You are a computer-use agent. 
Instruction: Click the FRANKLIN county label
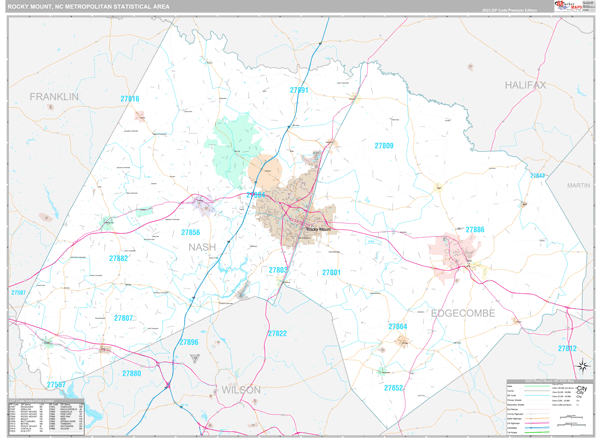point(54,96)
